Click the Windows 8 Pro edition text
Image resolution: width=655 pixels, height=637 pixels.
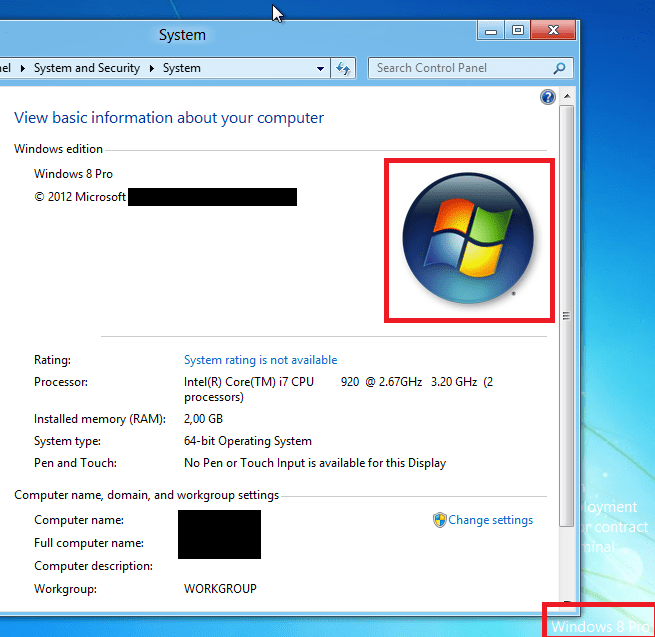tap(73, 174)
